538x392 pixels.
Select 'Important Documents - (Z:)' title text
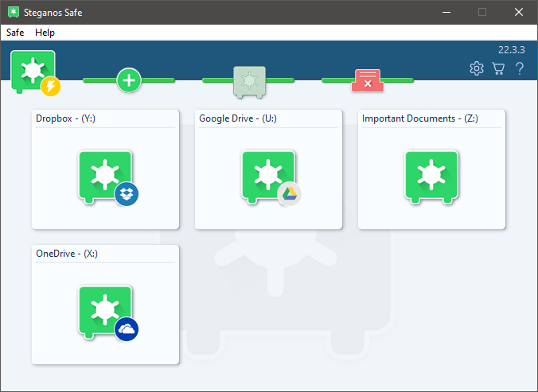tap(420, 118)
